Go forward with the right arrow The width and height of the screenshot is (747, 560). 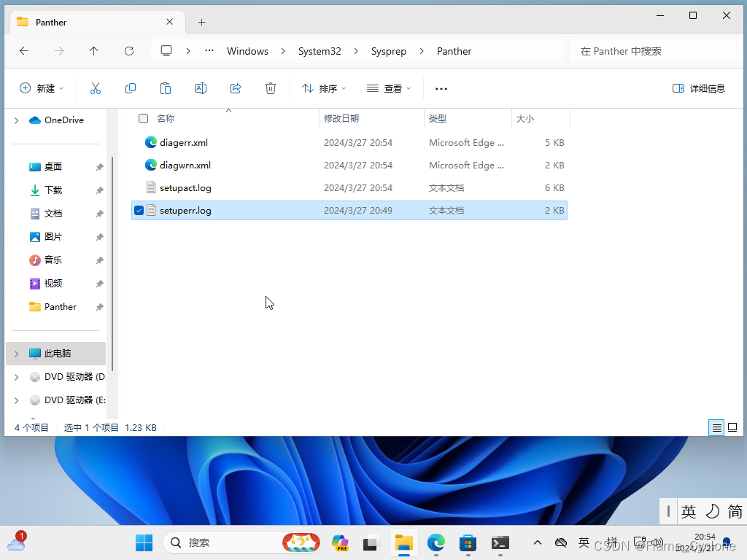pyautogui.click(x=58, y=51)
